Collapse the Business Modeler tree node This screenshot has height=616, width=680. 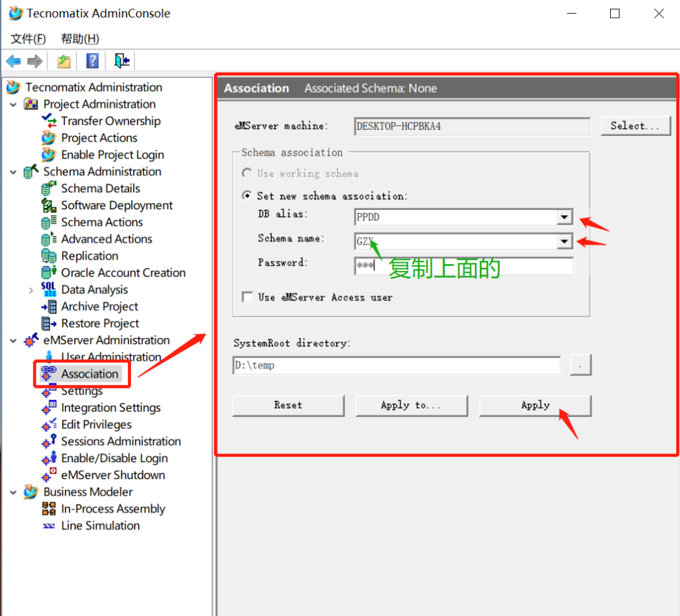click(x=13, y=492)
